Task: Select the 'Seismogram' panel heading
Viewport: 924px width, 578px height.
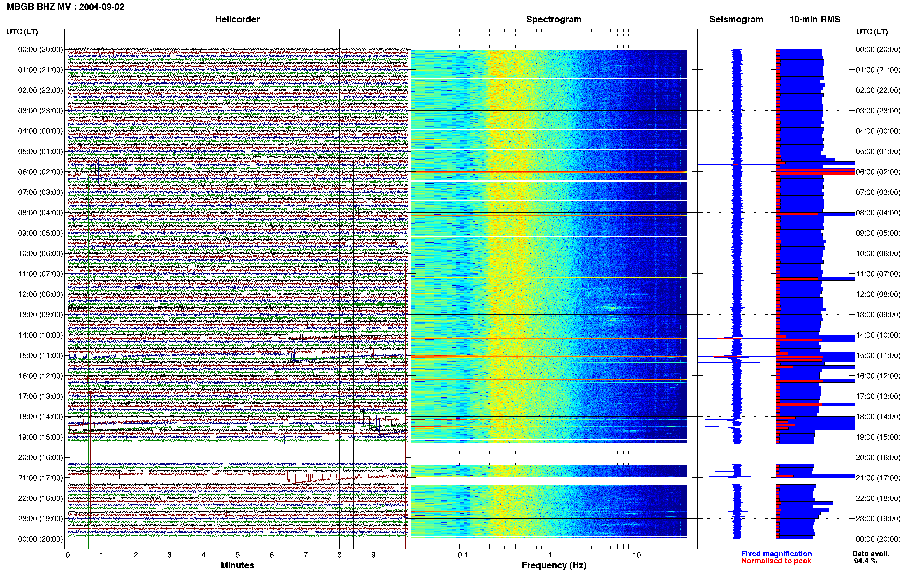Action: click(x=736, y=19)
